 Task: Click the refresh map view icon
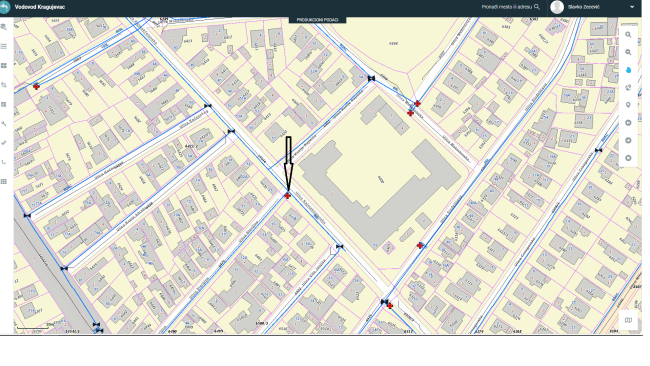628,87
